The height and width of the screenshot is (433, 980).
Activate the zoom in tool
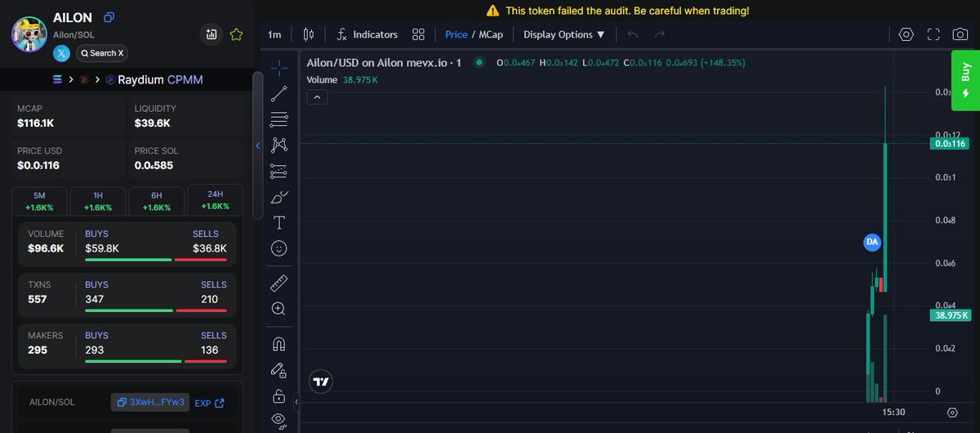(278, 309)
